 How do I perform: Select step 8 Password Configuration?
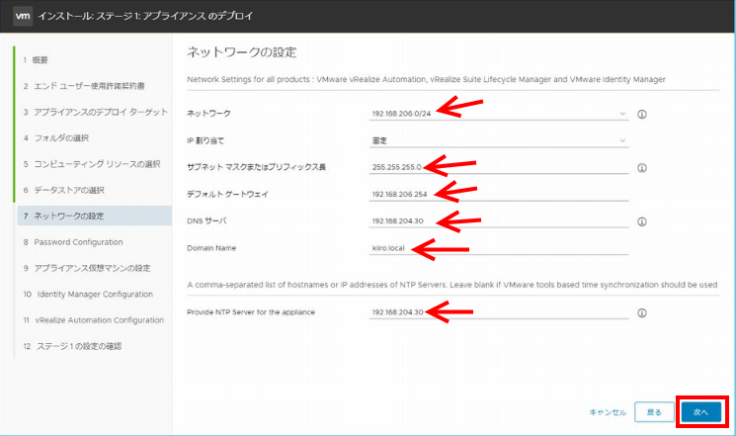[x=73, y=242]
